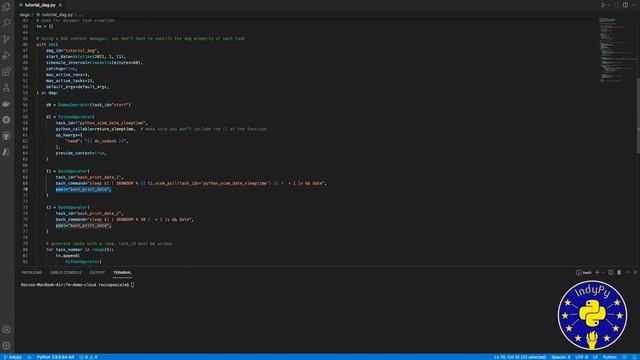Image resolution: width=640 pixels, height=360 pixels.
Task: Split the terminal panel
Action: (x=611, y=272)
